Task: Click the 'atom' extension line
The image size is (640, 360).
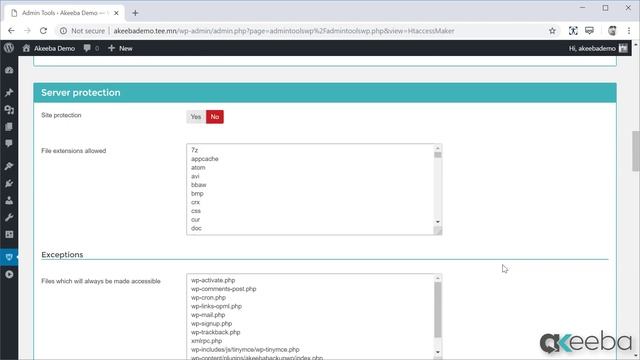Action: click(198, 167)
